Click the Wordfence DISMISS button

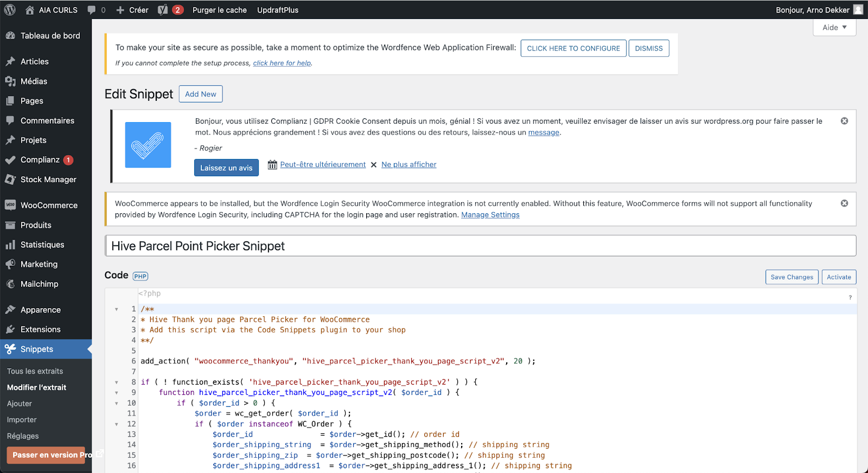(649, 48)
